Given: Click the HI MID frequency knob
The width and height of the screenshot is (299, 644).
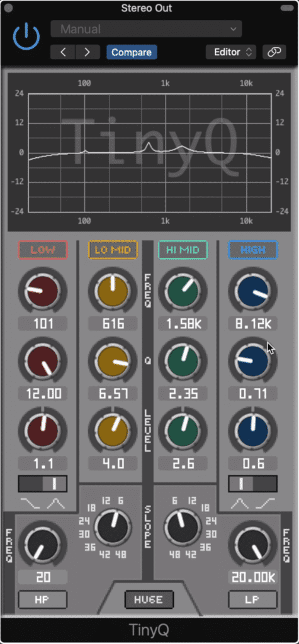Looking at the screenshot, I should click(x=183, y=291).
